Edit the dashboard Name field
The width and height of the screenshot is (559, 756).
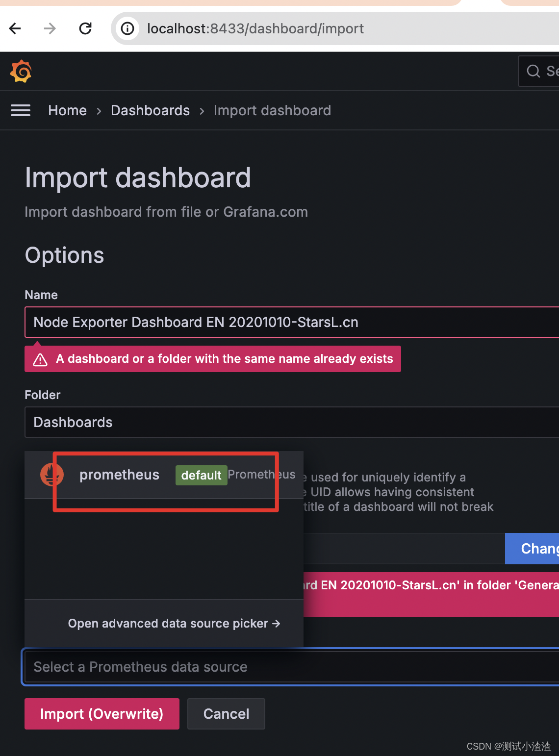(x=292, y=322)
